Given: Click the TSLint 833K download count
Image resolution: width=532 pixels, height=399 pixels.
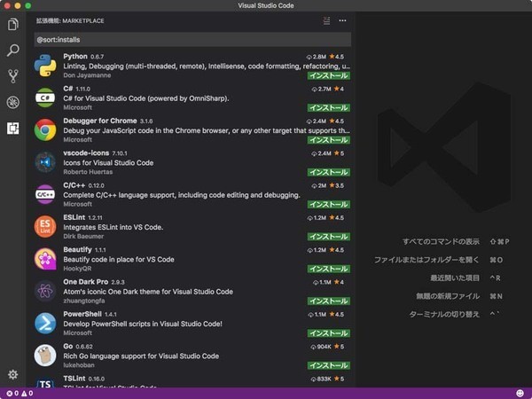Looking at the screenshot, I should tap(321, 379).
